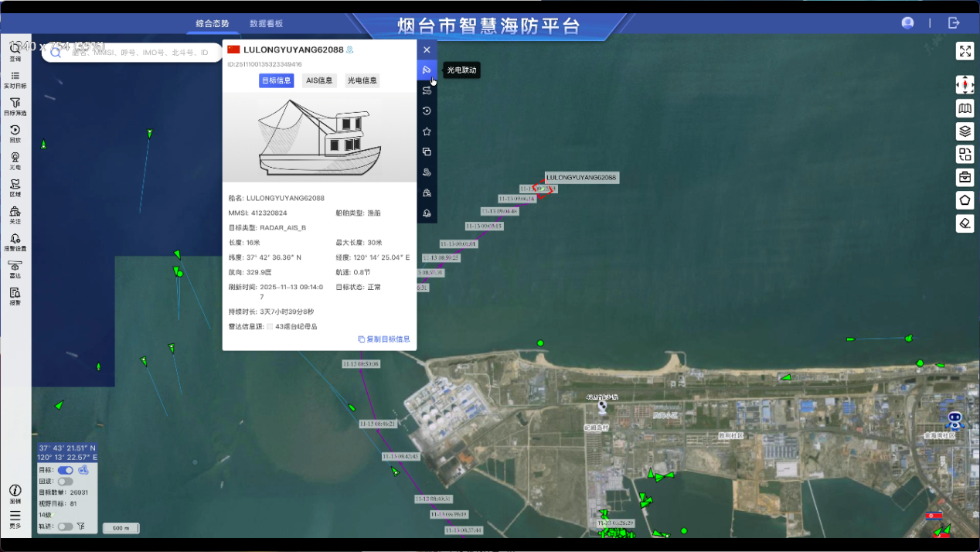
Task: Click 复制目标信息 copy target info link
Action: coord(384,339)
